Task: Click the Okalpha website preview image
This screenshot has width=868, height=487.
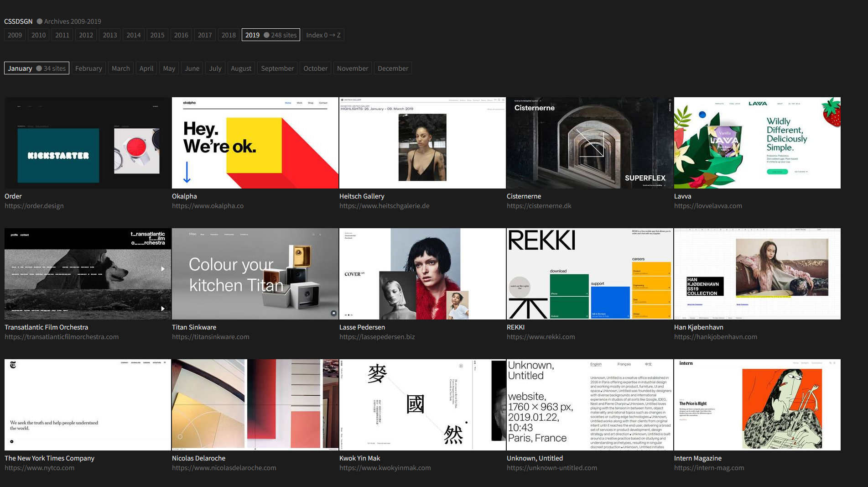Action: [x=255, y=142]
